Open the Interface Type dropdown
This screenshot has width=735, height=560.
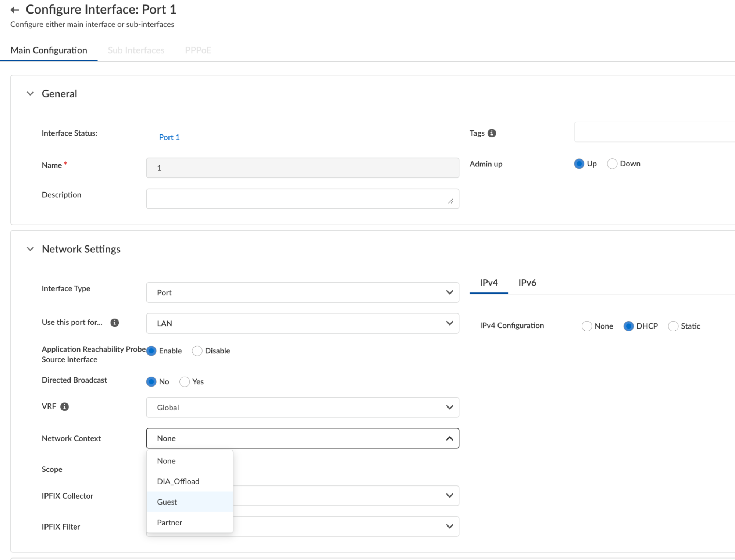[x=302, y=292]
